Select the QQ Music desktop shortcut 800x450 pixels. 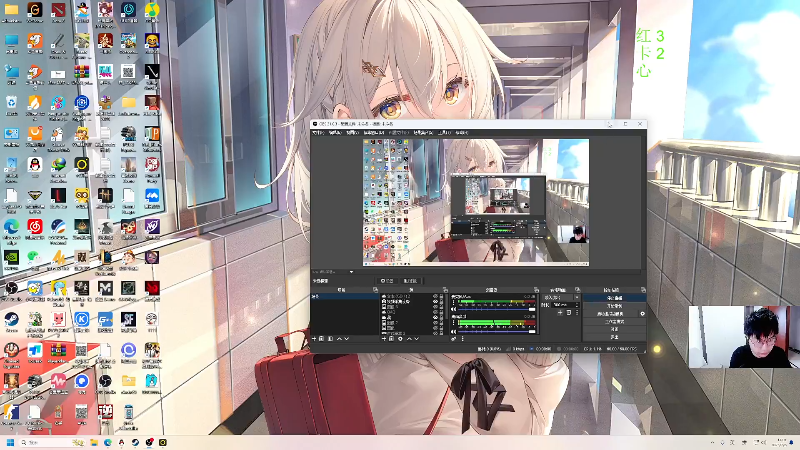[152, 12]
